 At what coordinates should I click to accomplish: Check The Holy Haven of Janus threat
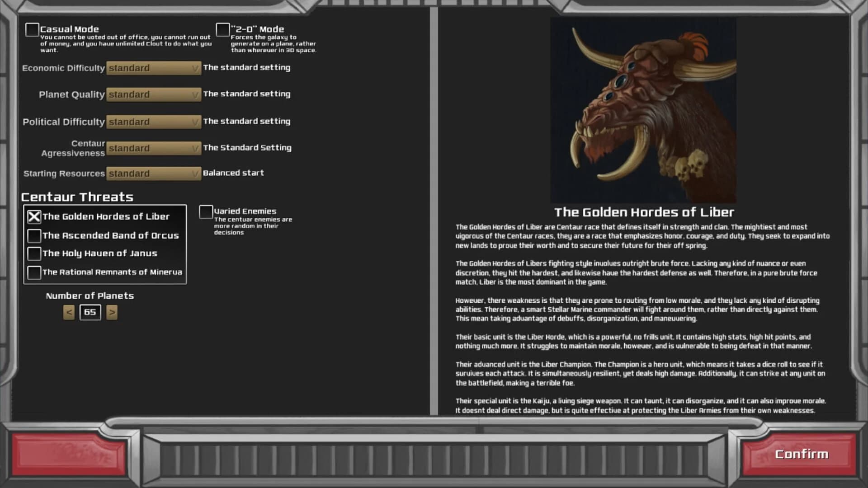(x=34, y=254)
